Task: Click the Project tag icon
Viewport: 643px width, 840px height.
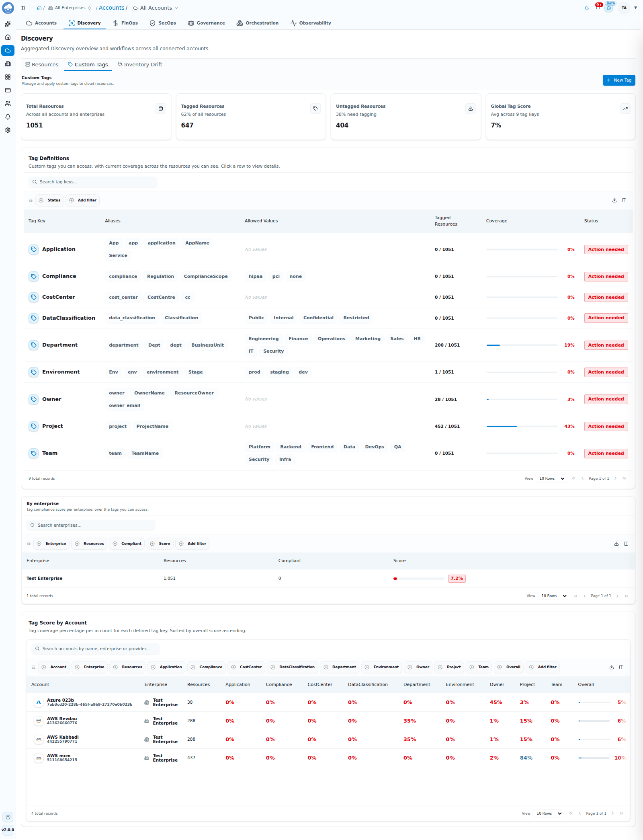Action: click(x=34, y=426)
